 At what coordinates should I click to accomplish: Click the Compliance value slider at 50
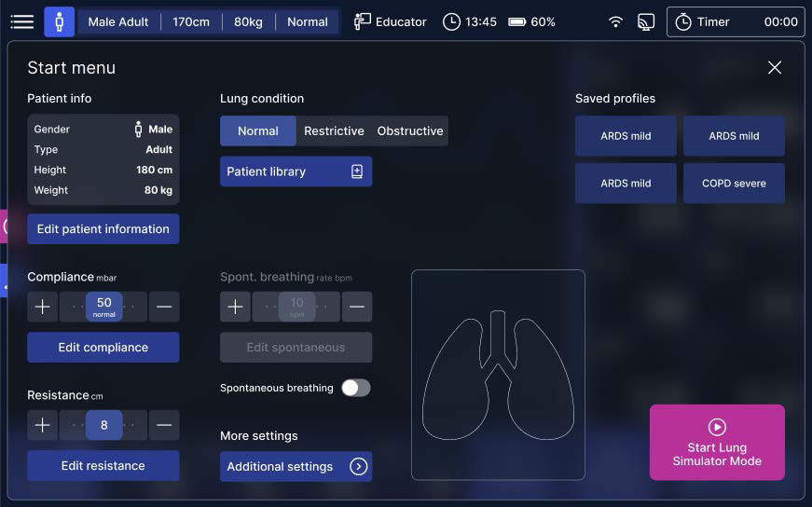pos(103,306)
